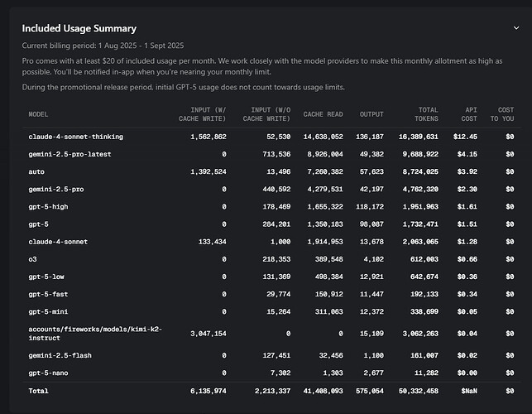Select the gpt-5-mini model name
Viewport: 532px width, 414px height.
[48, 312]
